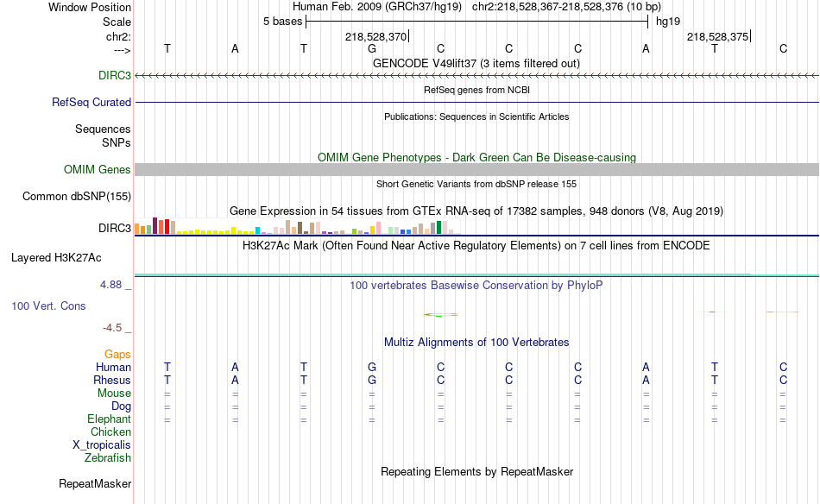This screenshot has width=820, height=504.
Task: Click Multiz Alignments of 100 Vertebrates title
Action: (x=476, y=343)
